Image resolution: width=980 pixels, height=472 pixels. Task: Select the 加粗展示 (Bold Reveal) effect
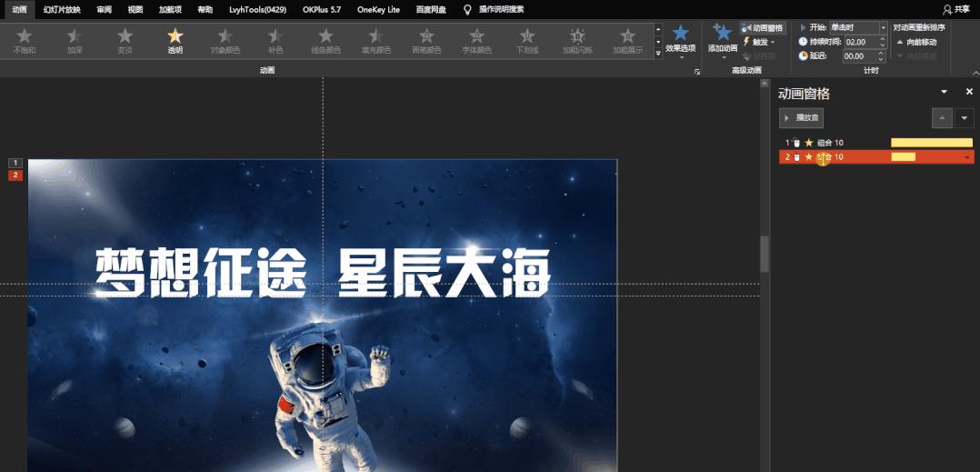coord(627,41)
